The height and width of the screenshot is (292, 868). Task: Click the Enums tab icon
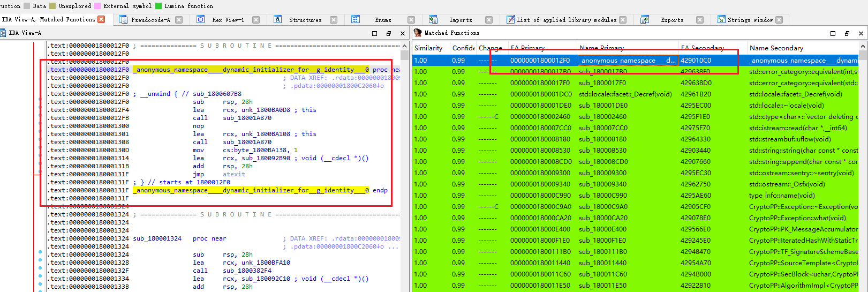pyautogui.click(x=356, y=20)
